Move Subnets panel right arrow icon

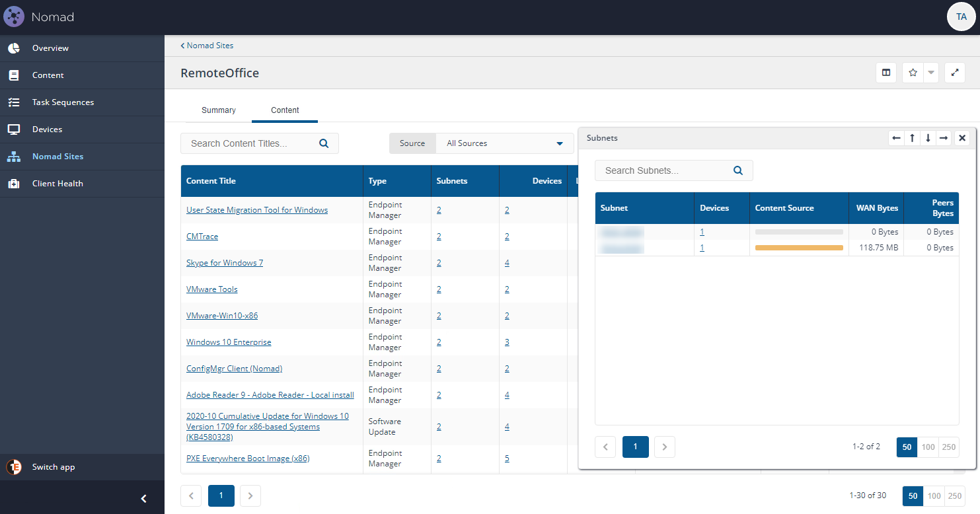pyautogui.click(x=944, y=138)
